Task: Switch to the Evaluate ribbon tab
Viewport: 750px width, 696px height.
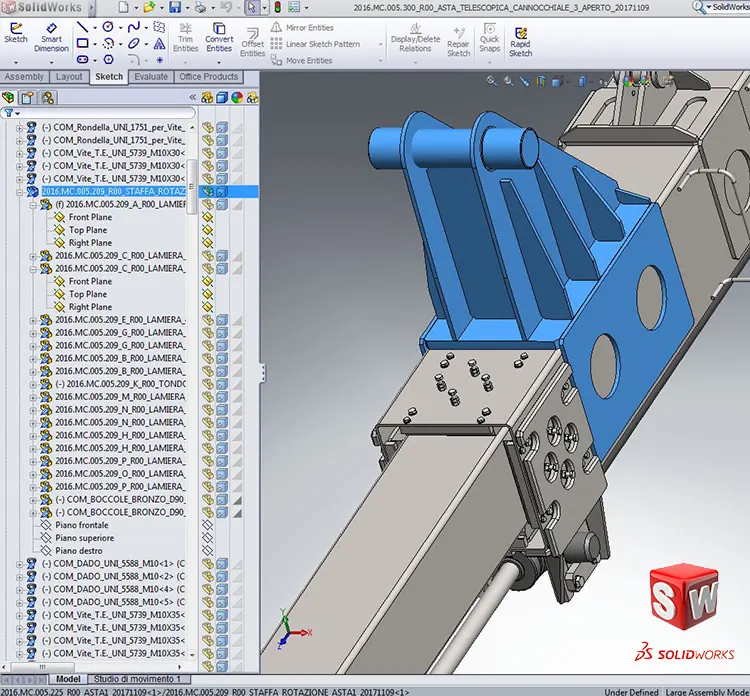Action: (x=151, y=77)
